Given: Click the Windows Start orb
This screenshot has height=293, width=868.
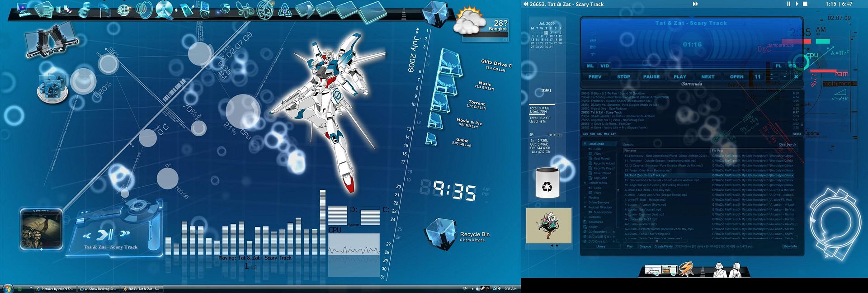Looking at the screenshot, I should (x=8, y=288).
